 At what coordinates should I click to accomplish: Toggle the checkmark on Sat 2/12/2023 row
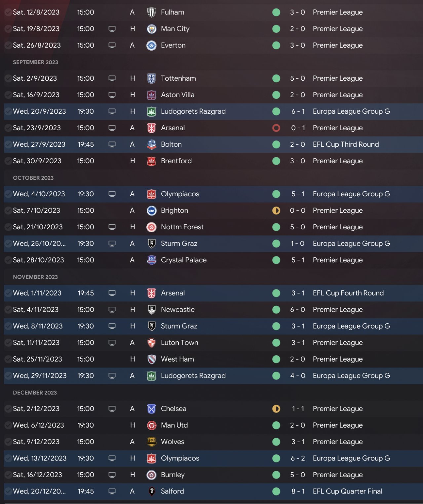point(8,409)
